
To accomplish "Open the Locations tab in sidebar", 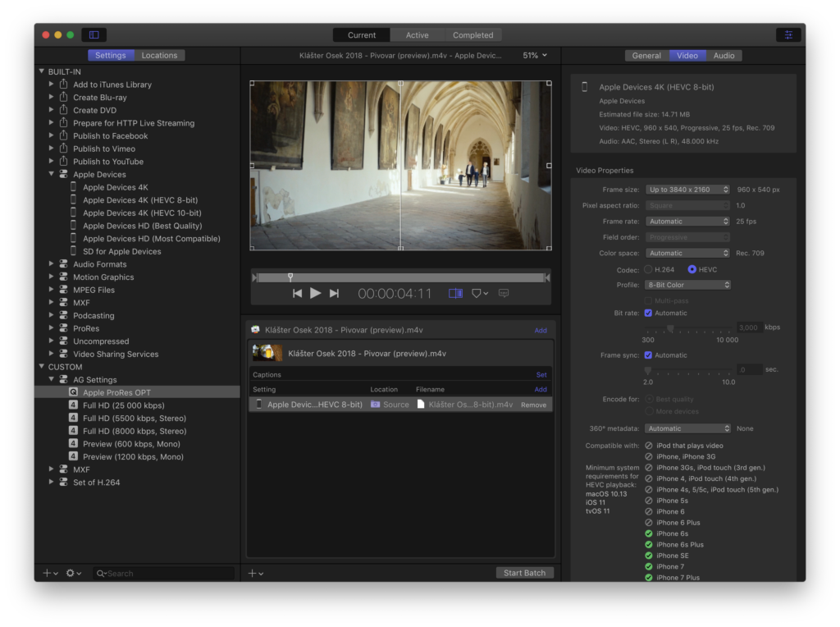I will [159, 55].
